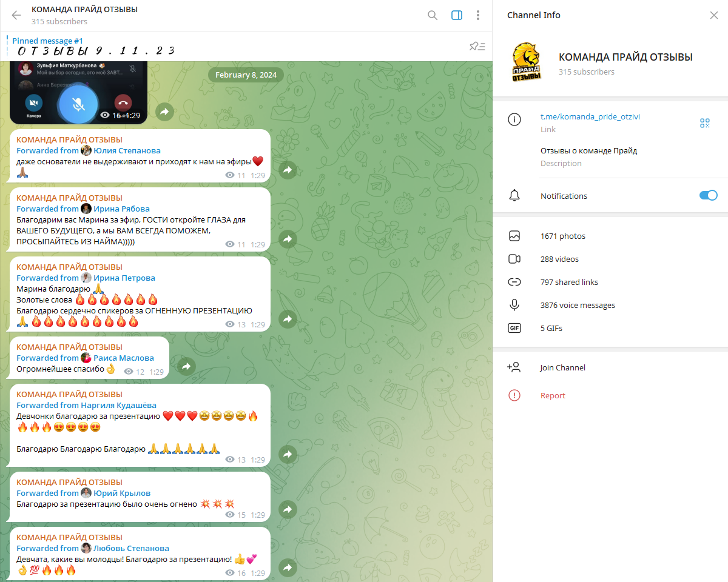Open the 1671 photos section

coord(562,236)
